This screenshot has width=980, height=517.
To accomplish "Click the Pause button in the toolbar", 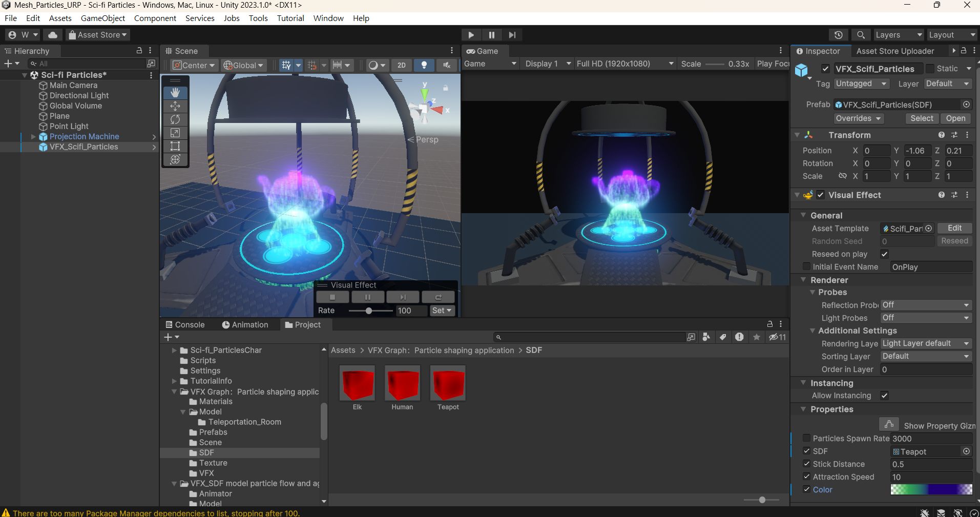I will [492, 34].
